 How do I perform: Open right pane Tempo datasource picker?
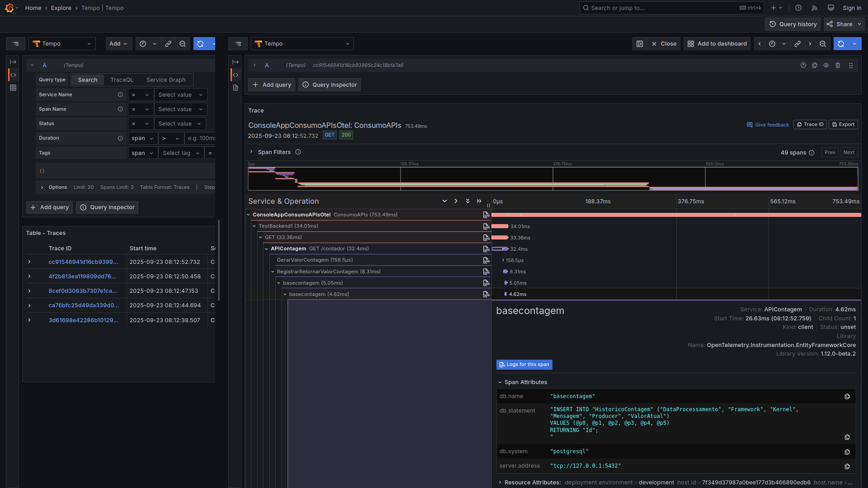point(302,44)
